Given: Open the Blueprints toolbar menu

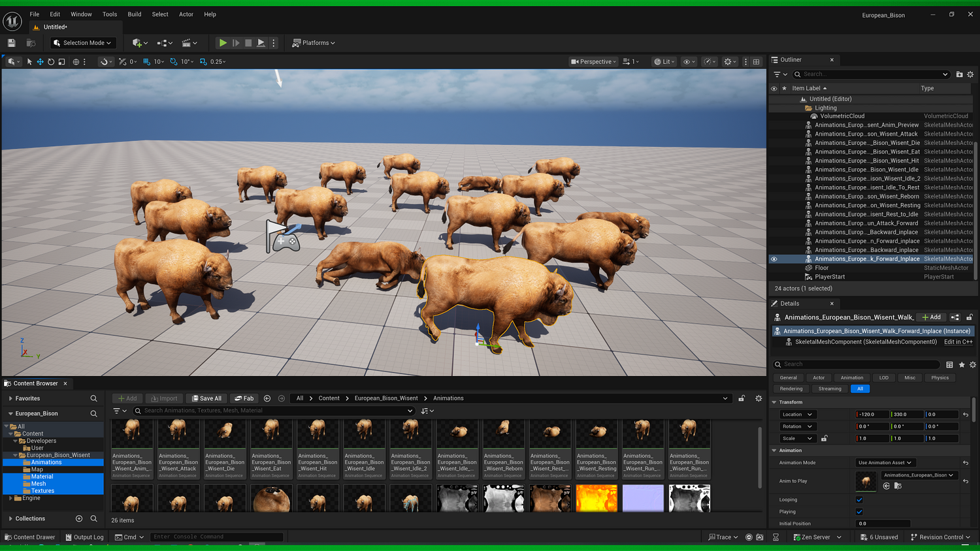Looking at the screenshot, I should tap(165, 43).
